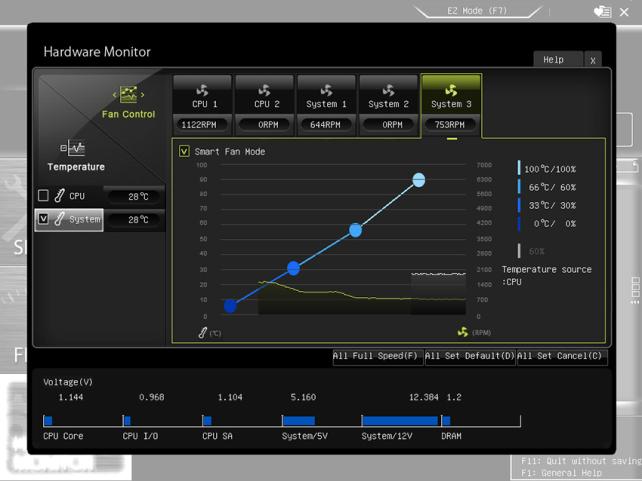642x481 pixels.
Task: Click the System 3 fan icon
Action: point(451,90)
